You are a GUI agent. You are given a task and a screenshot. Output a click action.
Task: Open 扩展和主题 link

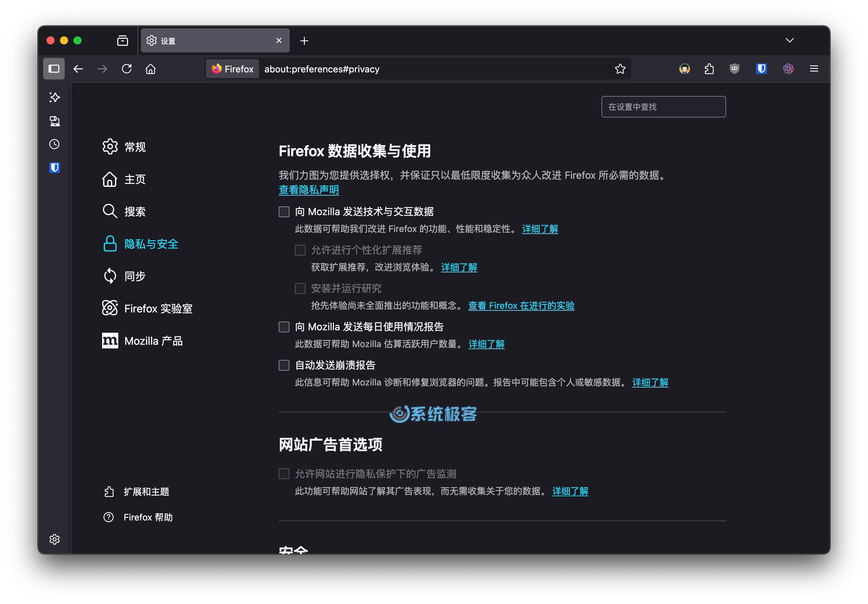(x=136, y=492)
